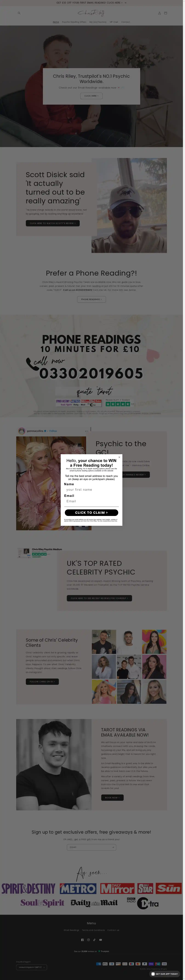This screenshot has width=185, height=980.
Task: Visit the Instagram icon in footer
Action: 89,940
